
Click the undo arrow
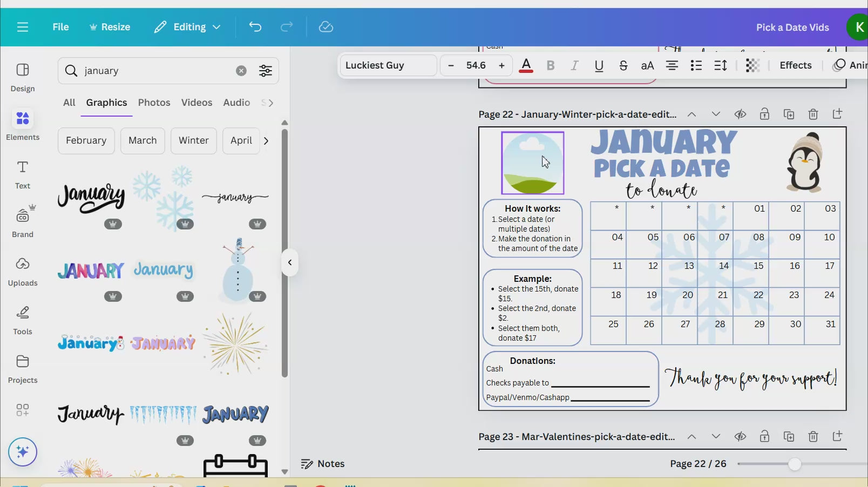(255, 27)
